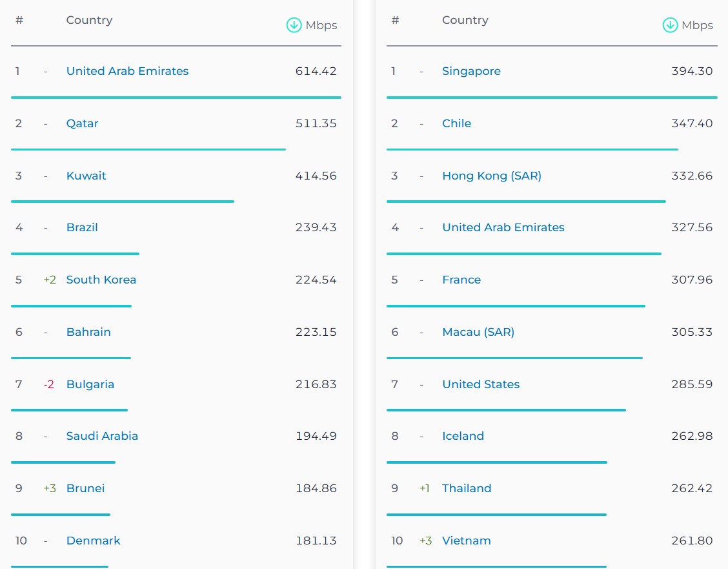
Task: Open the United States country link
Action: pyautogui.click(x=481, y=384)
